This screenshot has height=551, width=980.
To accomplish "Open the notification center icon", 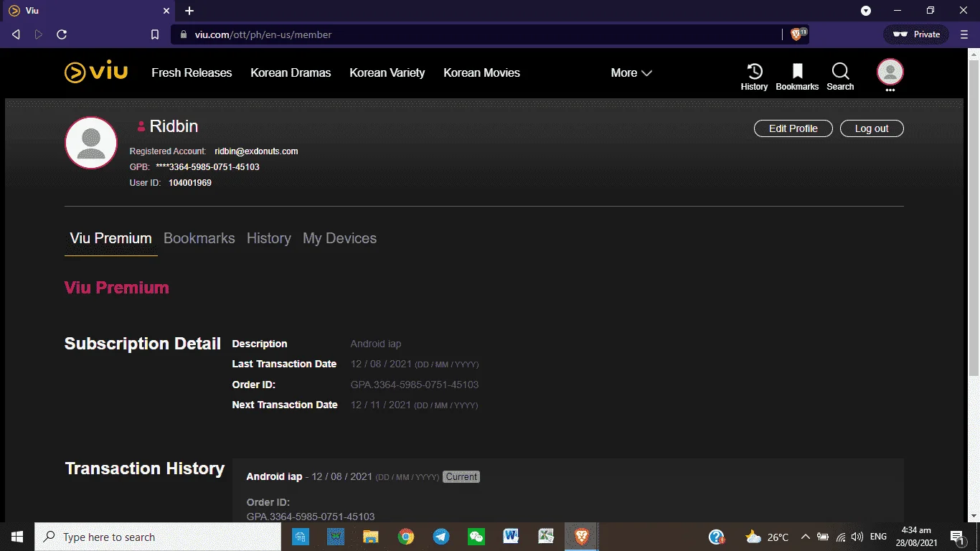I will point(957,537).
